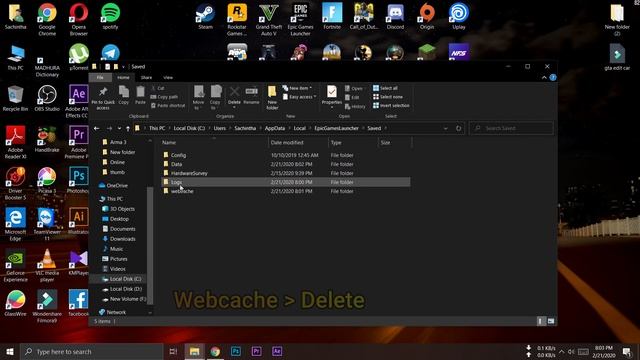Click the Move to ribbon icon

tap(198, 98)
